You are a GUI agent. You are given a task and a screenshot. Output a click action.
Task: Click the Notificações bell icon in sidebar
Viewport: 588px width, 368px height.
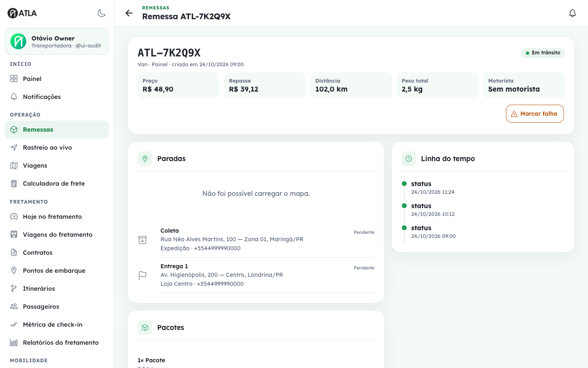tap(14, 96)
